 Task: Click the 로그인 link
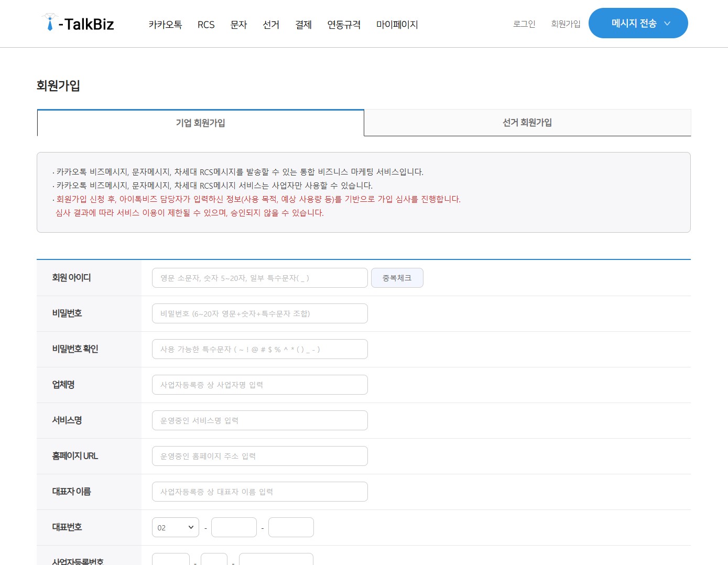click(524, 24)
